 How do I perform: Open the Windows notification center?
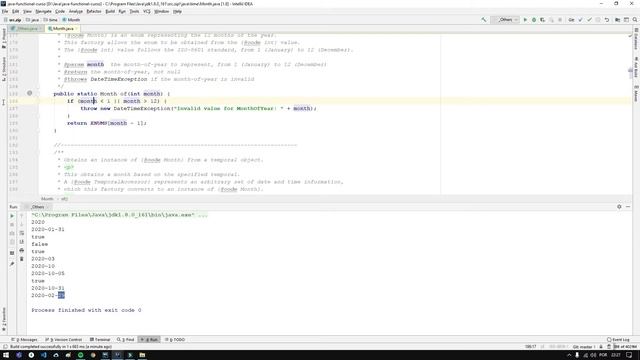click(x=629, y=355)
